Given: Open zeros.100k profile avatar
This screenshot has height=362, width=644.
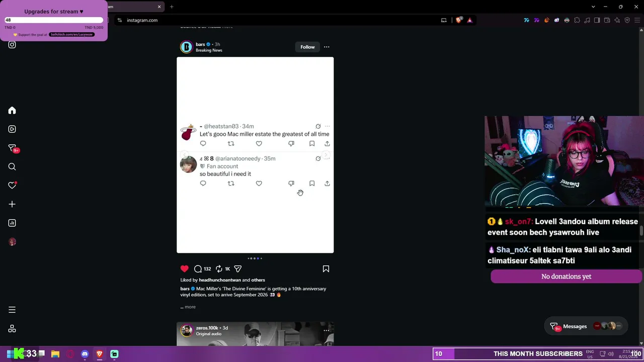Looking at the screenshot, I should tap(186, 330).
